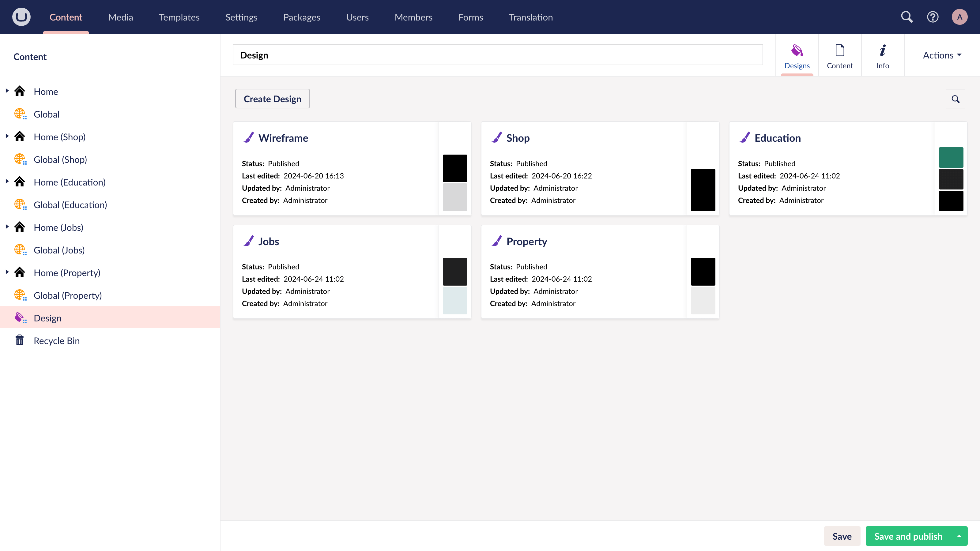Open the Translation section

pyautogui.click(x=531, y=17)
